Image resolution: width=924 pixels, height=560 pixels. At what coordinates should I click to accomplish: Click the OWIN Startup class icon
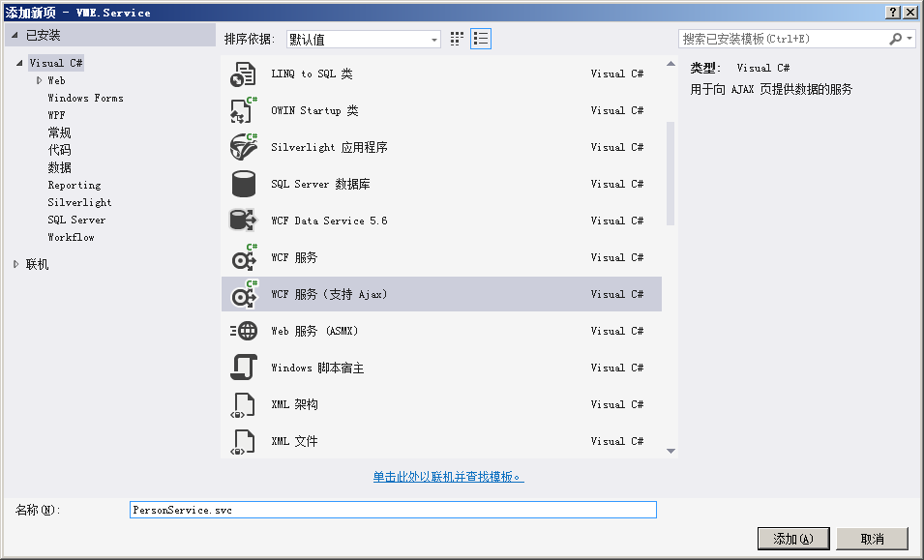tap(243, 111)
